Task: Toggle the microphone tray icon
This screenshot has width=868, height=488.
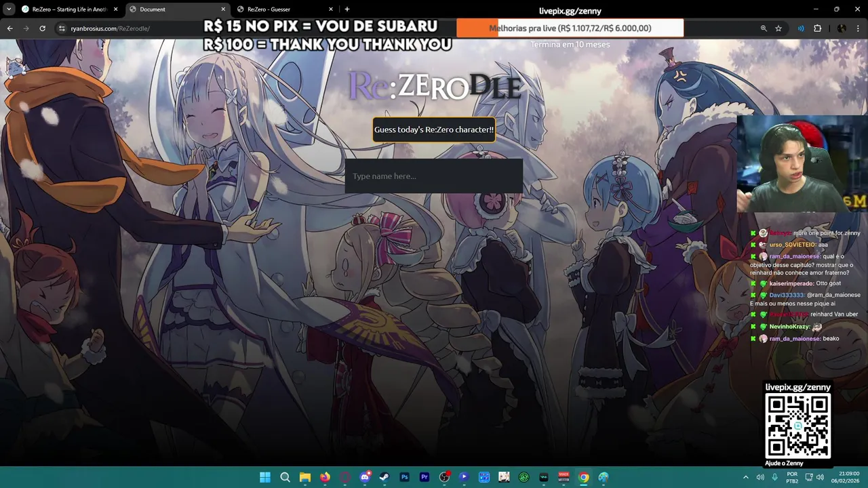Action: (x=774, y=477)
